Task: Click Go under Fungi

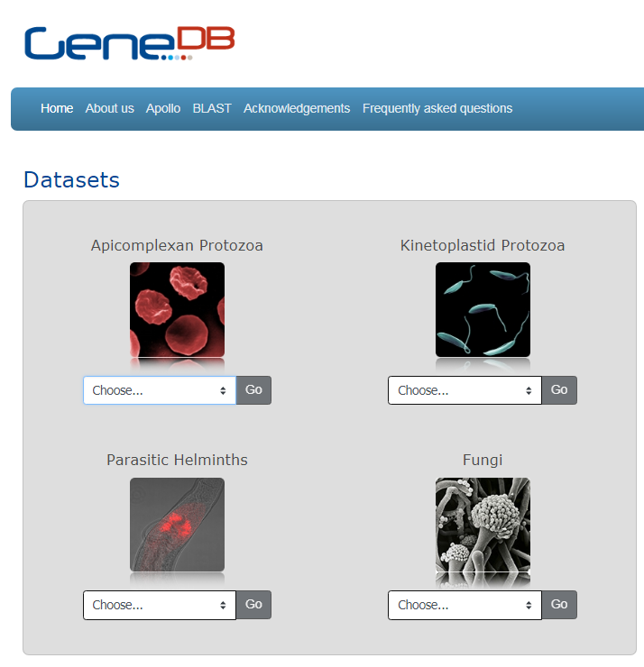Action: pos(559,605)
